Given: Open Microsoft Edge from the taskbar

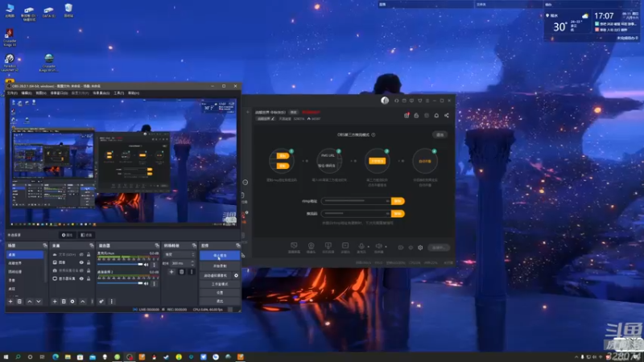Looking at the screenshot, I should pos(56,357).
